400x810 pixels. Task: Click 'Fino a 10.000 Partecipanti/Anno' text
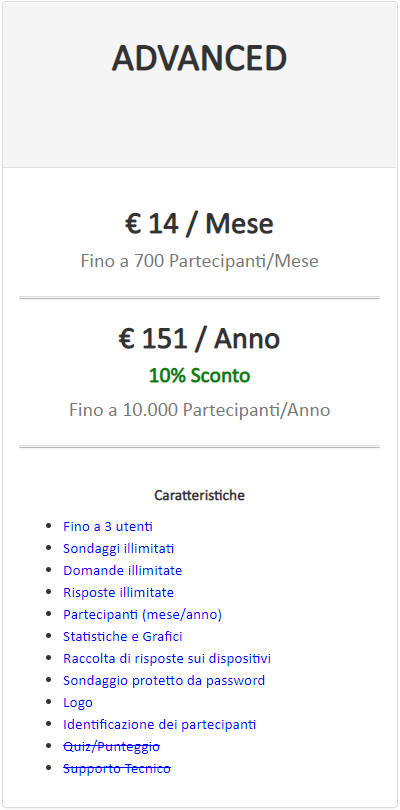tap(199, 410)
